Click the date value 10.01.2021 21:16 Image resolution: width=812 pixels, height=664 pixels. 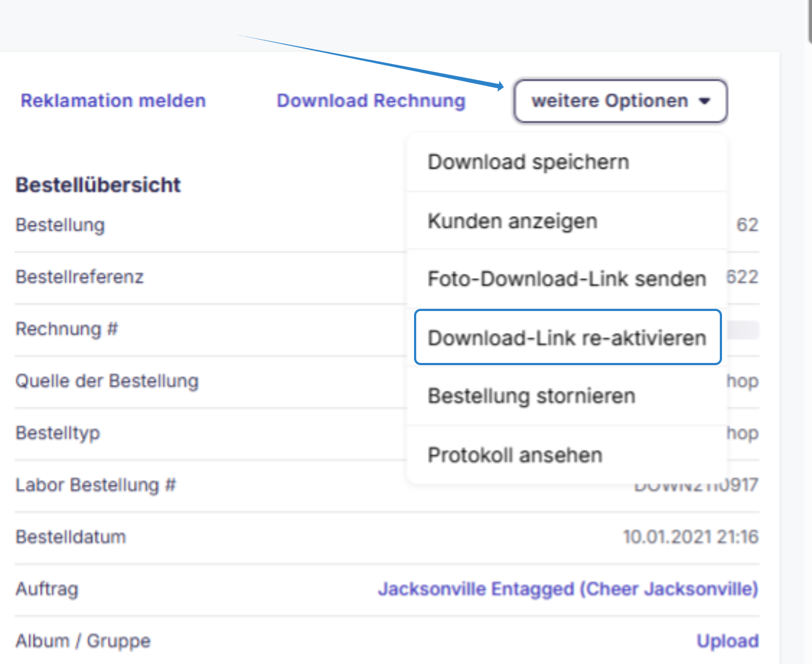(x=691, y=537)
